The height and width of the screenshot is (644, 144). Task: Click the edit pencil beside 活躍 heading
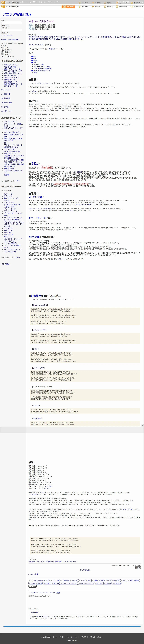point(37,194)
